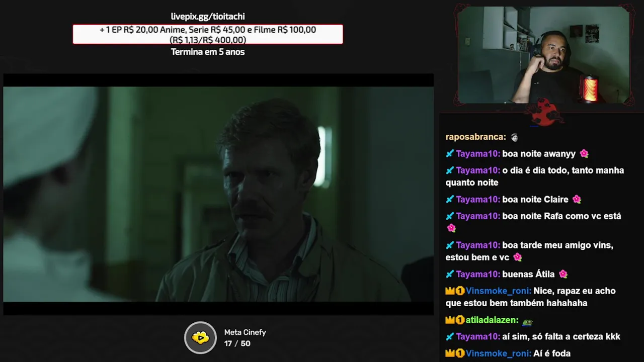Click the message 'que estou bem também hahahaha'

(516, 303)
